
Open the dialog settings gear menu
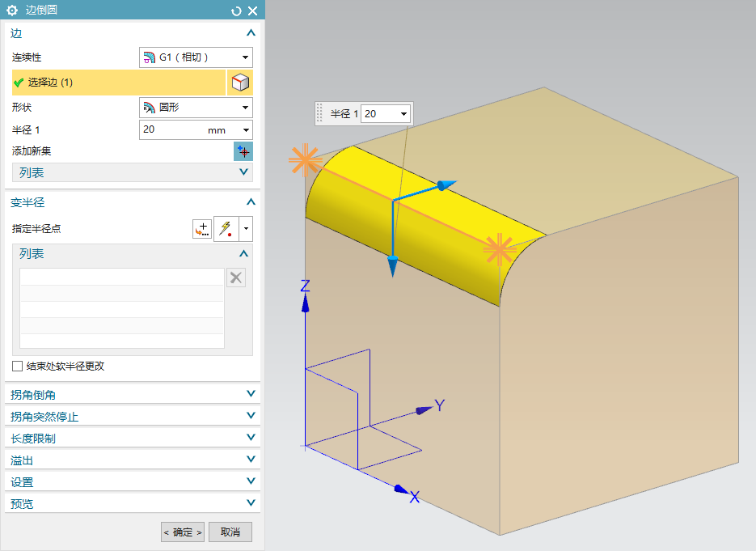coord(11,11)
